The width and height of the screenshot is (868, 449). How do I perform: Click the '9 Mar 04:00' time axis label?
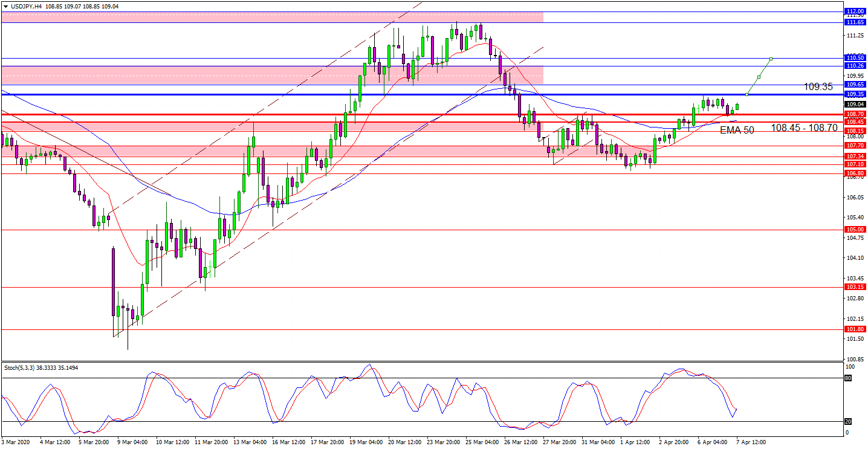coord(132,442)
